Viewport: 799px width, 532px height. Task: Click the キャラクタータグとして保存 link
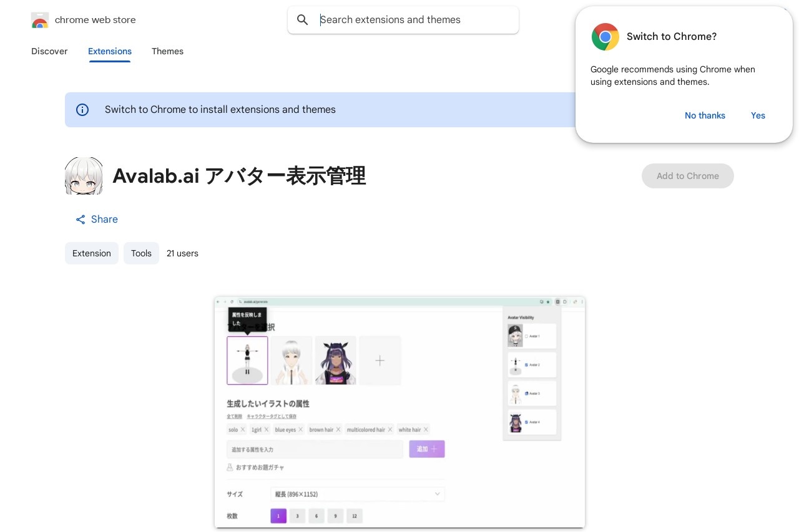pos(272,416)
